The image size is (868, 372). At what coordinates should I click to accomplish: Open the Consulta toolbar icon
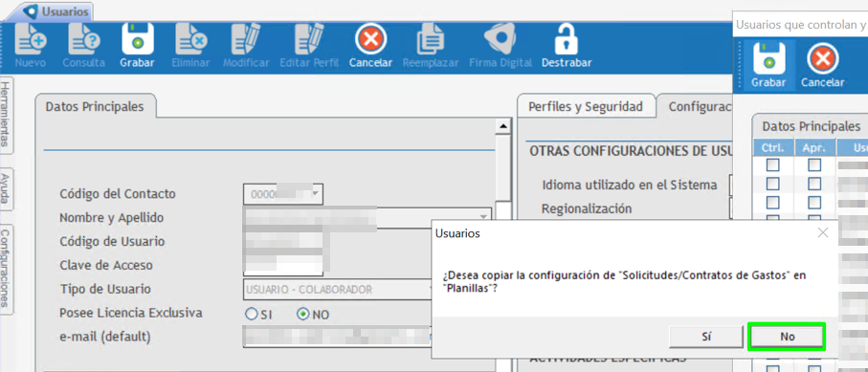point(83,45)
